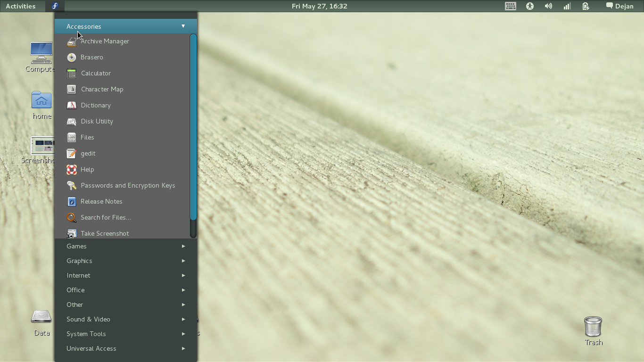Click the Files cabinet icon

point(72,138)
